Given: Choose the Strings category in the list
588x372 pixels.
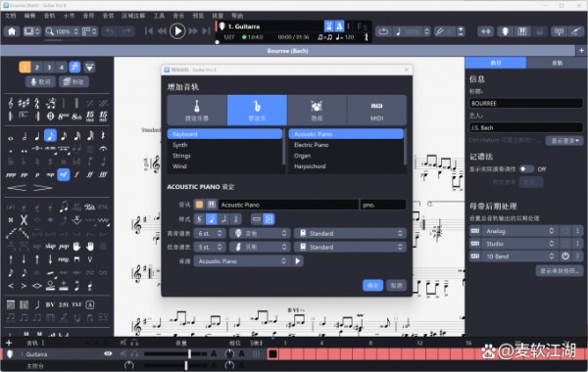Looking at the screenshot, I should (x=181, y=156).
